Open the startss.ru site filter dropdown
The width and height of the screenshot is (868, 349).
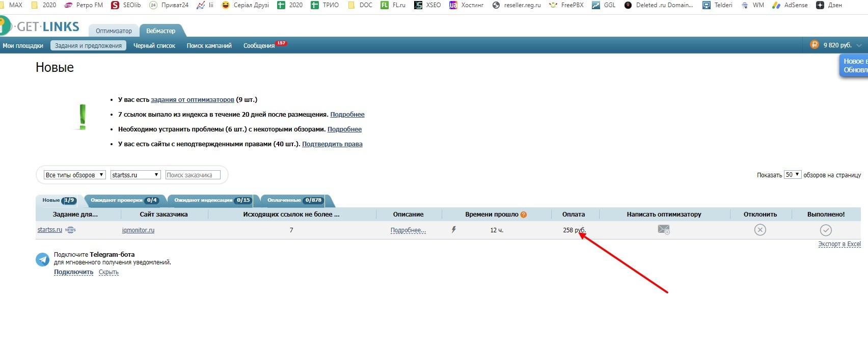135,175
